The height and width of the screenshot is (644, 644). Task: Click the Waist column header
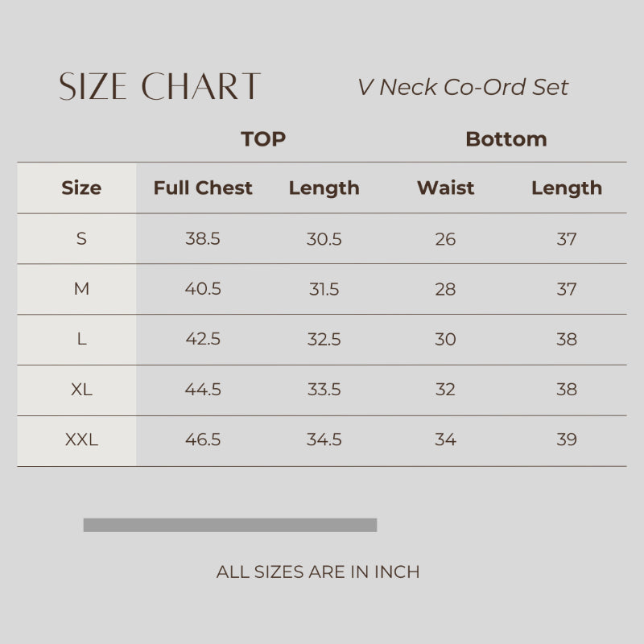click(445, 188)
